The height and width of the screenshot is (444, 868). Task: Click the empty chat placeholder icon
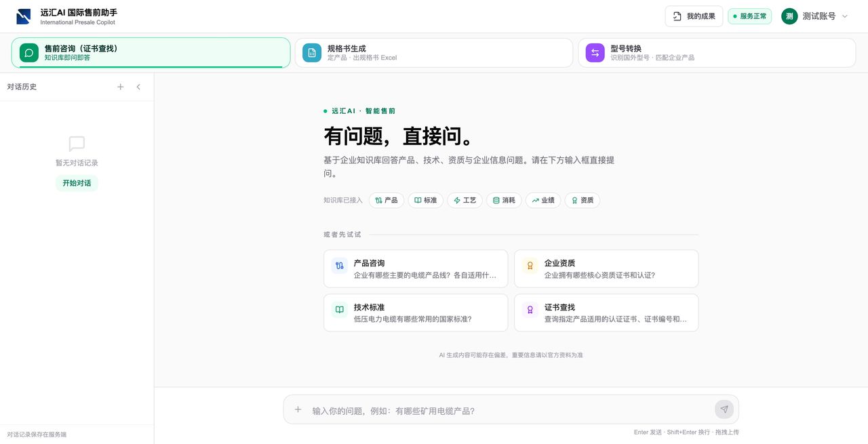(x=77, y=144)
